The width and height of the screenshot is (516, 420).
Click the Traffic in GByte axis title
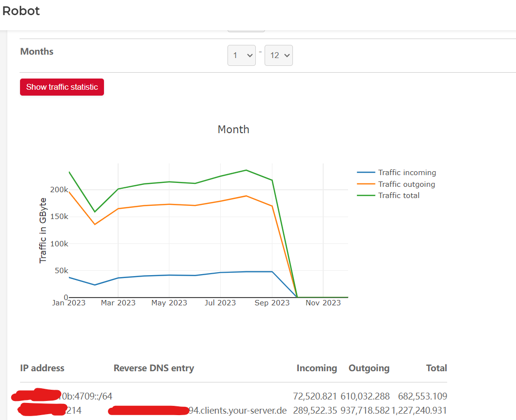click(x=43, y=230)
